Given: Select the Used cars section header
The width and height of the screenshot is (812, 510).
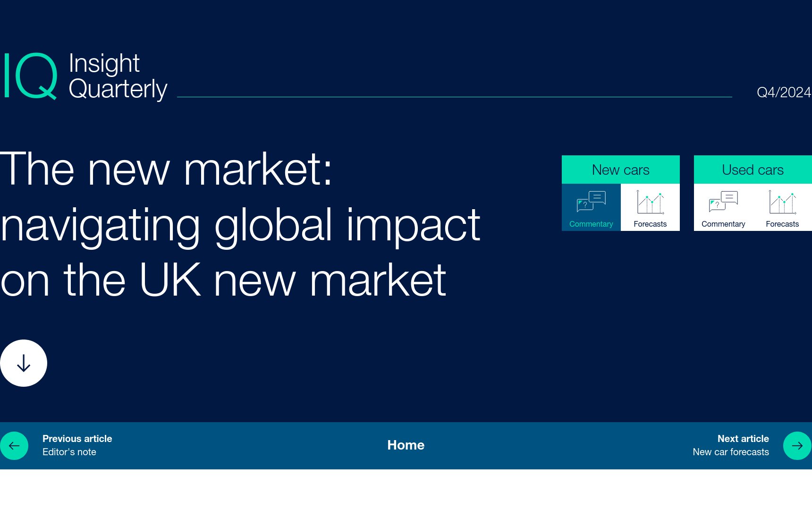Looking at the screenshot, I should [753, 170].
